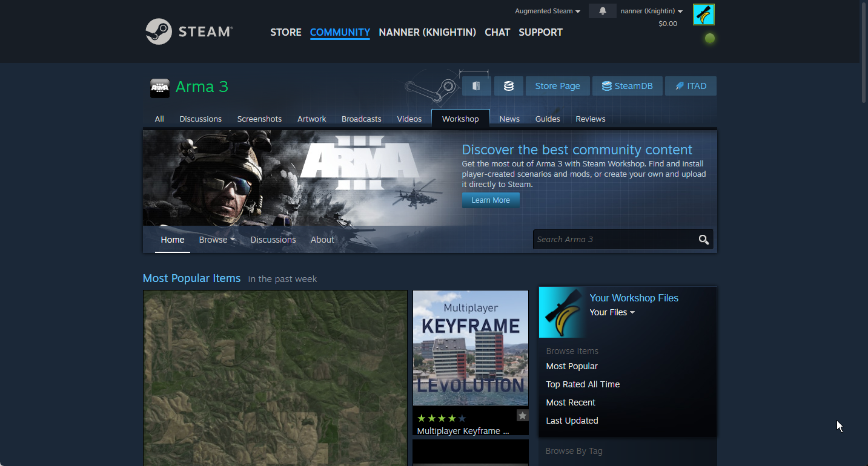Select the workshop Home tab

(173, 240)
